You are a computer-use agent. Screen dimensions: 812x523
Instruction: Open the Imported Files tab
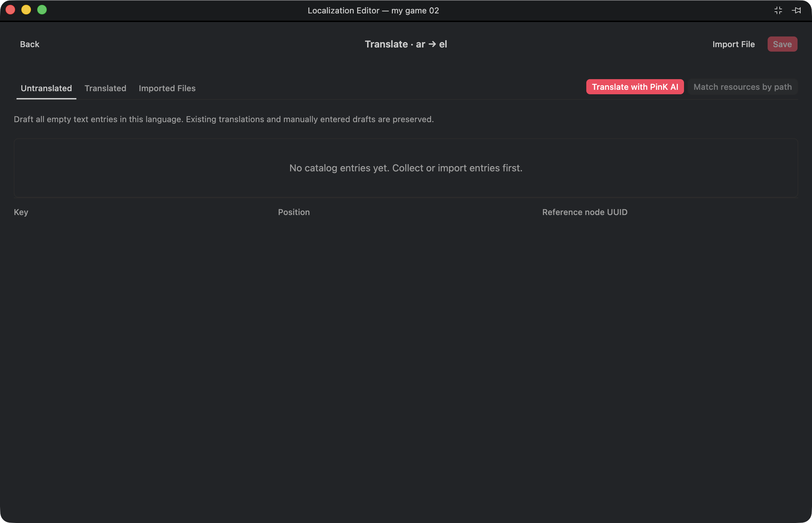coord(167,88)
